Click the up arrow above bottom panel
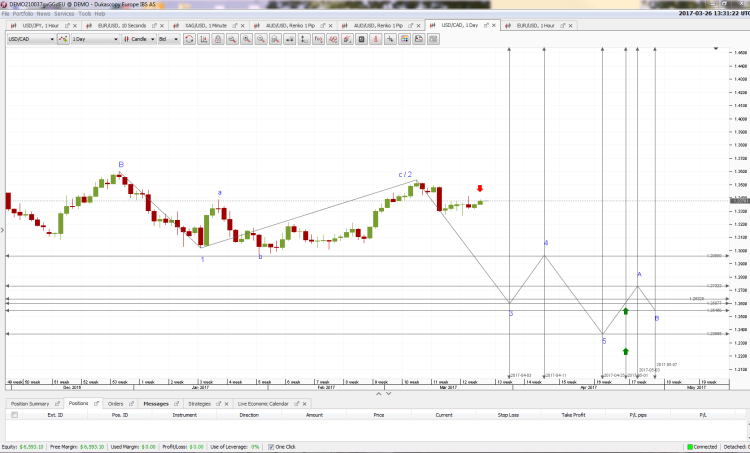This screenshot has height=453, width=750. point(378,394)
